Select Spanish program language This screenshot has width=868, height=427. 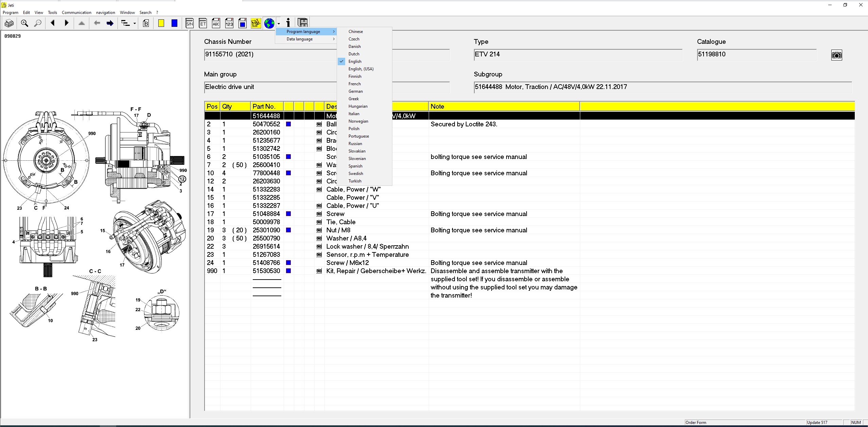[365, 166]
